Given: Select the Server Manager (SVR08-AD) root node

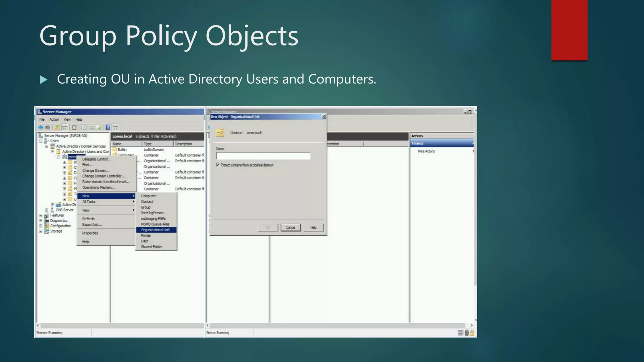Looking at the screenshot, I should pyautogui.click(x=65, y=136).
